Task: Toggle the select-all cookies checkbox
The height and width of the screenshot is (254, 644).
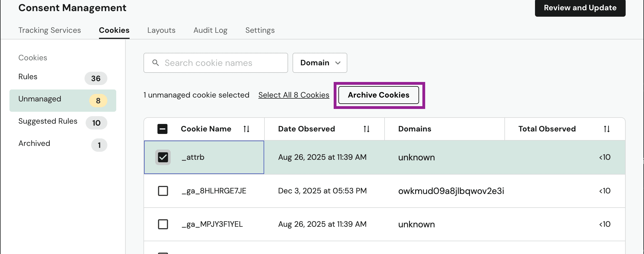Action: click(x=162, y=129)
